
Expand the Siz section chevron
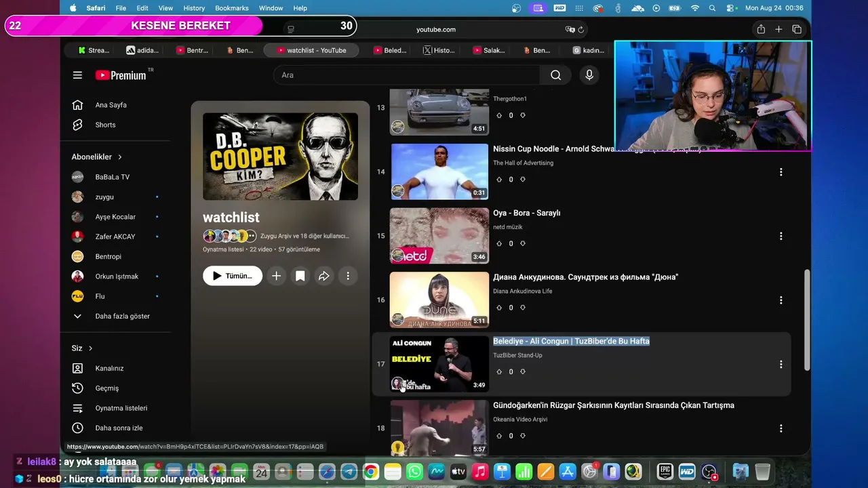click(x=90, y=348)
